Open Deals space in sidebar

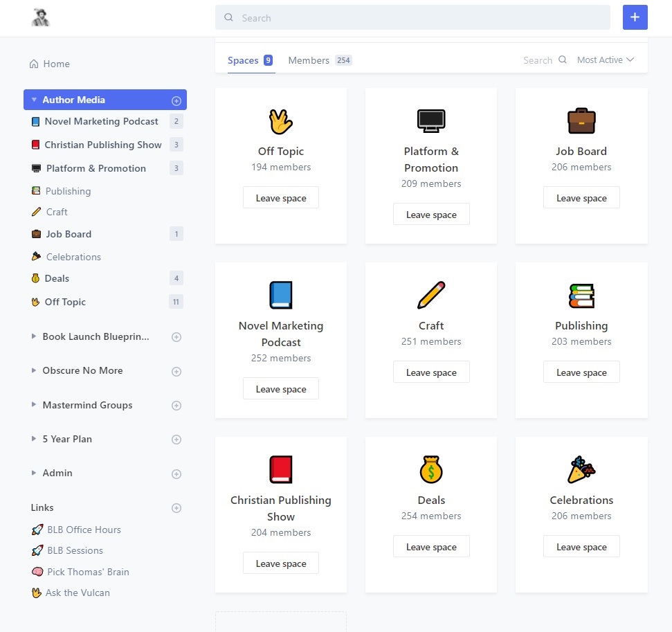(x=57, y=278)
